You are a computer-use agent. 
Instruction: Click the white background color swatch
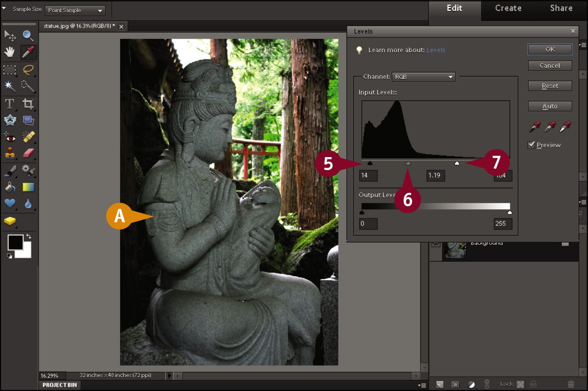(x=26, y=252)
